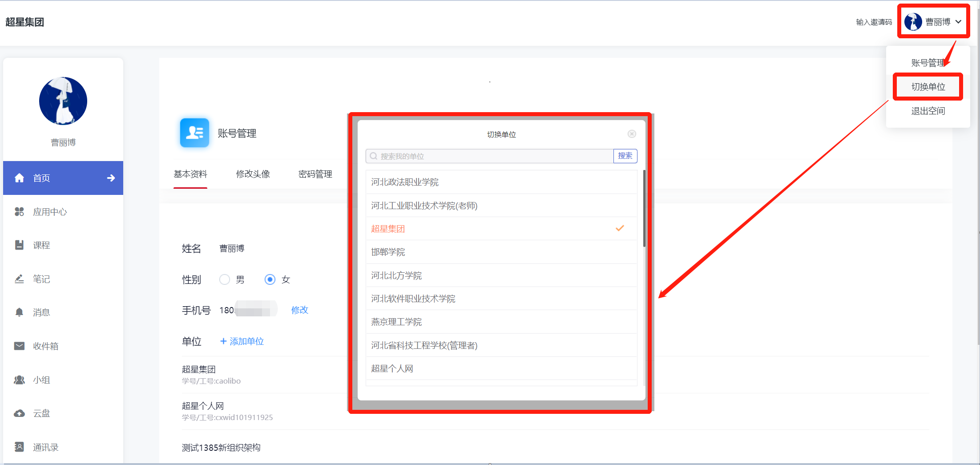980x465 pixels.
Task: Select the 女 radio button
Action: (270, 279)
